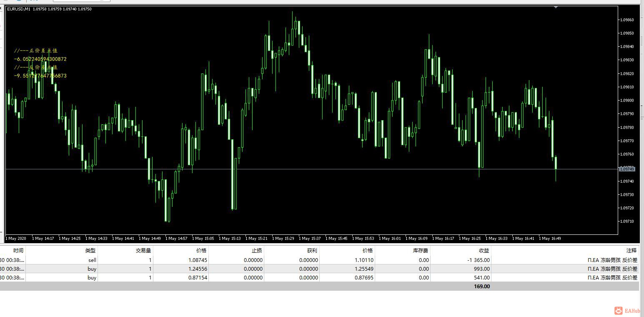Sort trades by the 止损 column header
The height and width of the screenshot is (317, 644).
point(258,250)
